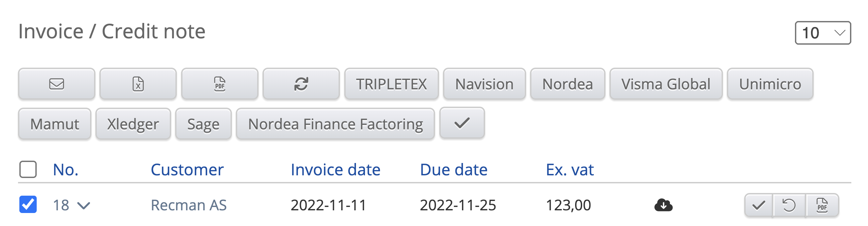Uncheck the checkbox for invoice 18

tap(28, 204)
